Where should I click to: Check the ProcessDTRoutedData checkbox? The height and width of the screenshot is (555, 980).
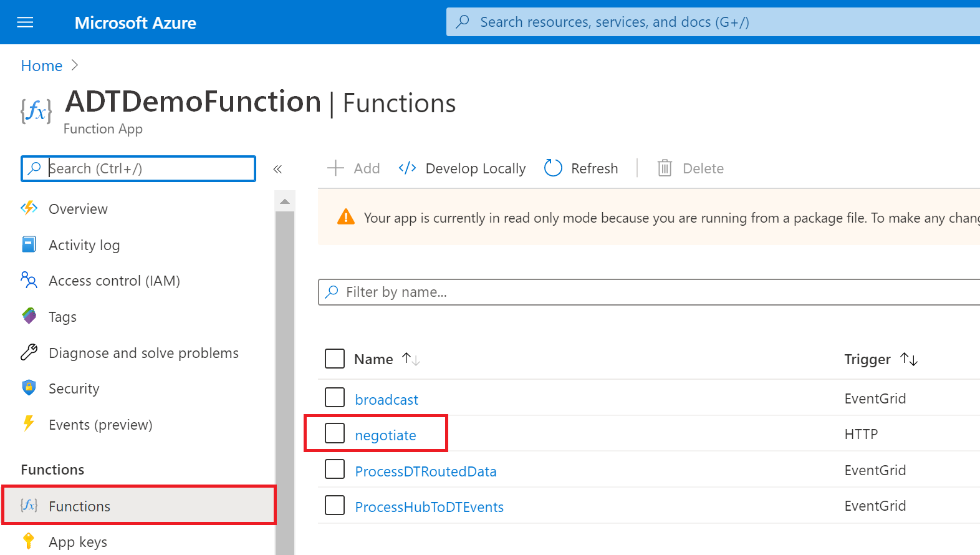[x=335, y=469]
